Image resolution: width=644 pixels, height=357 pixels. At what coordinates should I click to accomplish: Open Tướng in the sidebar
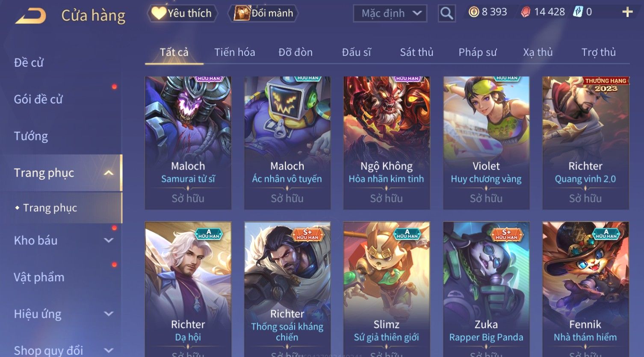[31, 136]
